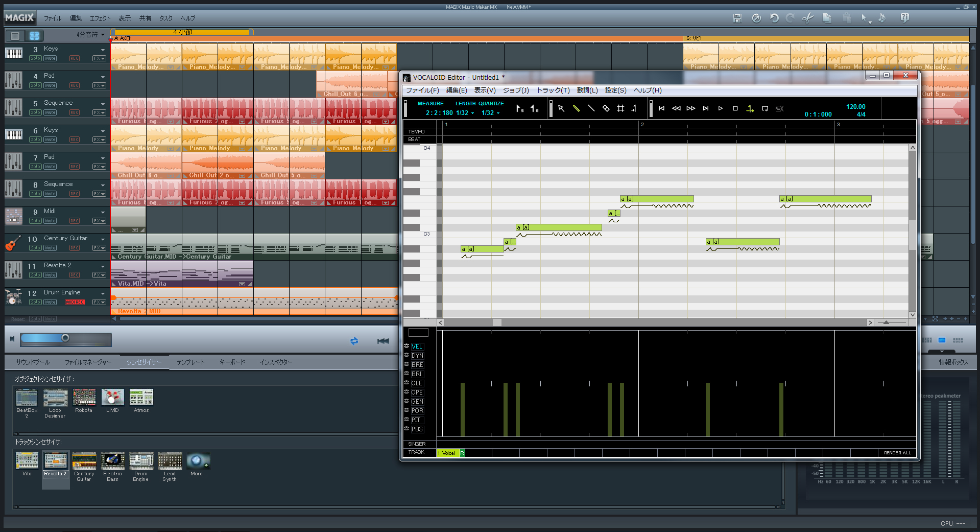Toggle Mute on track 4 Pad
Image resolution: width=980 pixels, height=532 pixels.
(x=50, y=85)
